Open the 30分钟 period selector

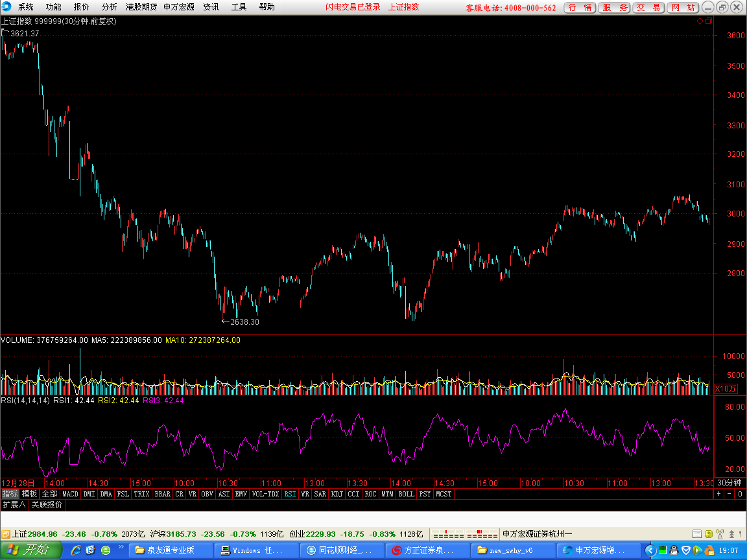coord(729,483)
